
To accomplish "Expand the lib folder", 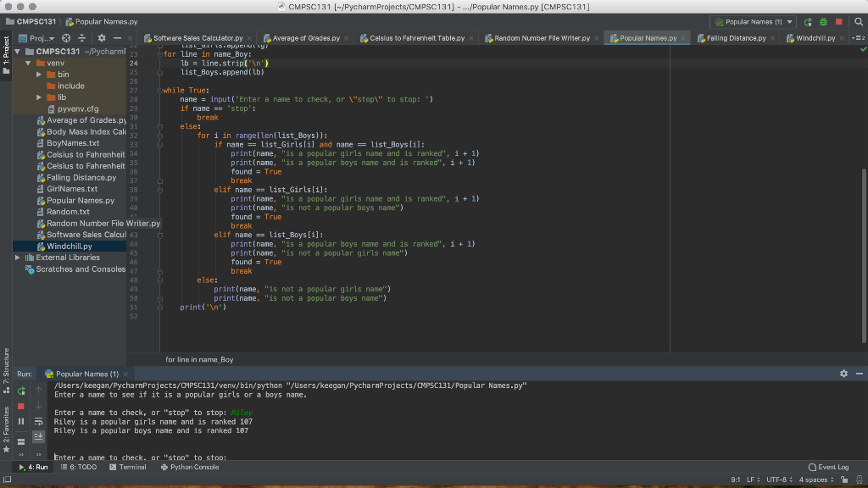I will (x=39, y=97).
